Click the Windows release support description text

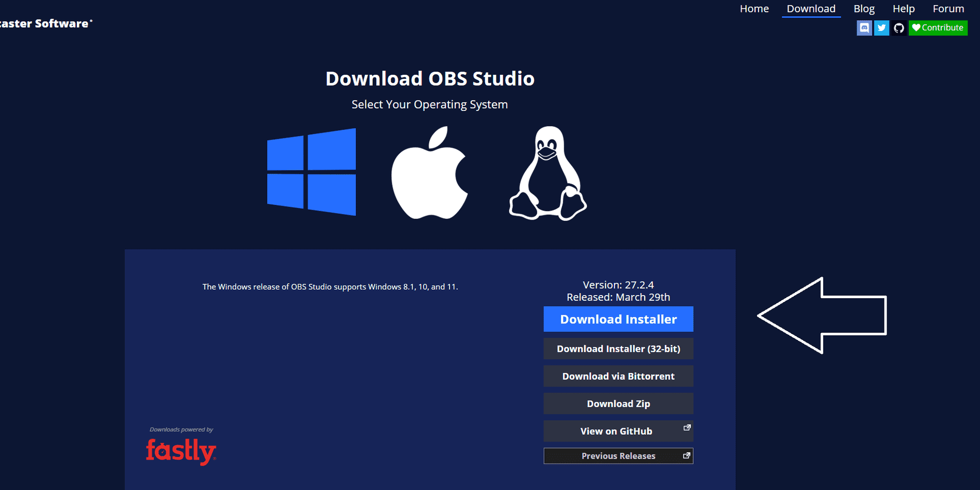tap(330, 287)
